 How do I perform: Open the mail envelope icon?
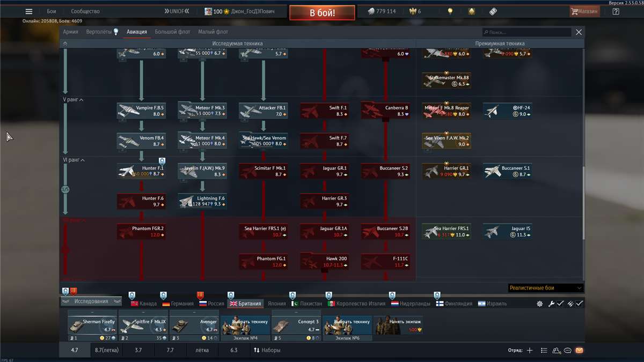coord(579,350)
